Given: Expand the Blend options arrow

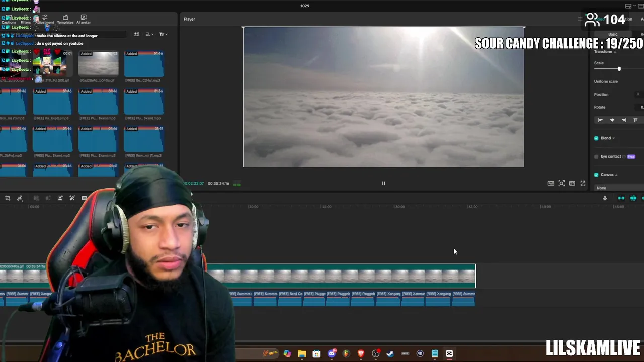Looking at the screenshot, I should 613,138.
